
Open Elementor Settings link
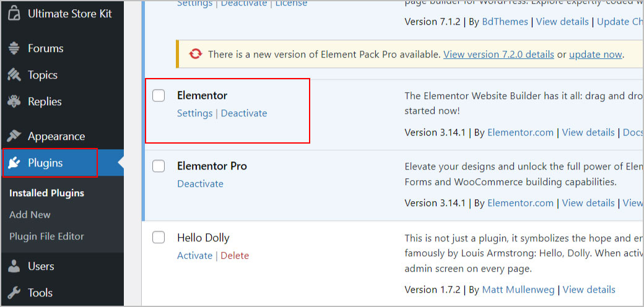click(x=194, y=113)
